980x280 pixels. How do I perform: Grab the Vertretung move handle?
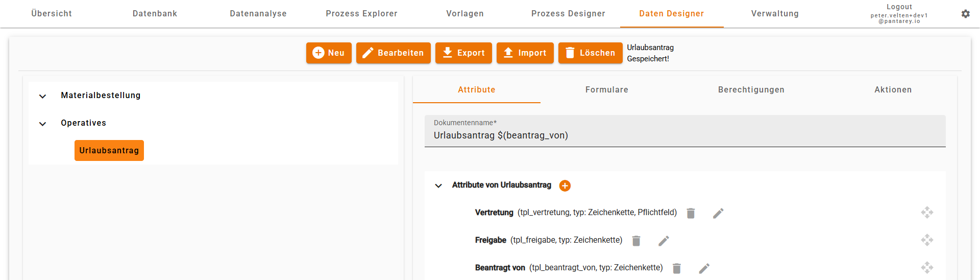tap(927, 213)
